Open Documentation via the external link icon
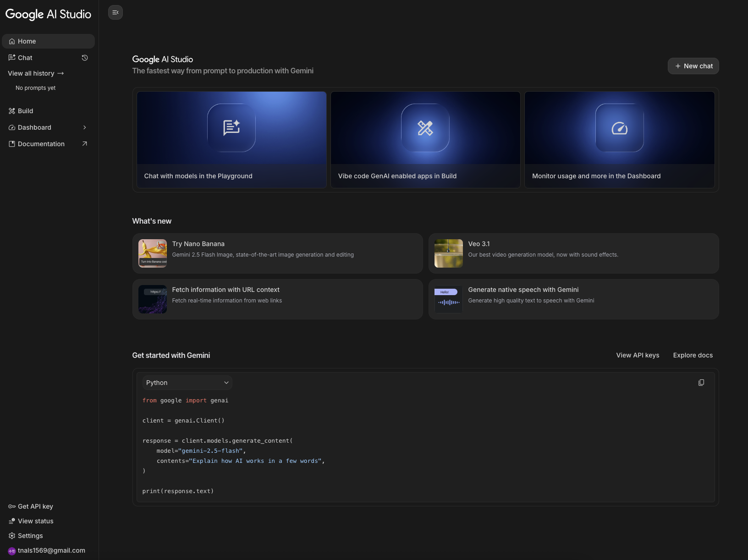This screenshot has height=560, width=748. pyautogui.click(x=84, y=143)
